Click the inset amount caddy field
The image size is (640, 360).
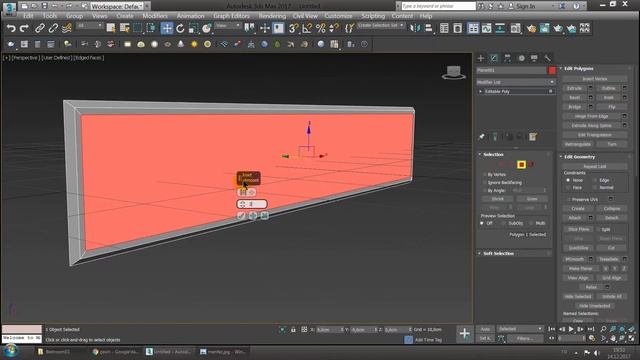(x=252, y=204)
